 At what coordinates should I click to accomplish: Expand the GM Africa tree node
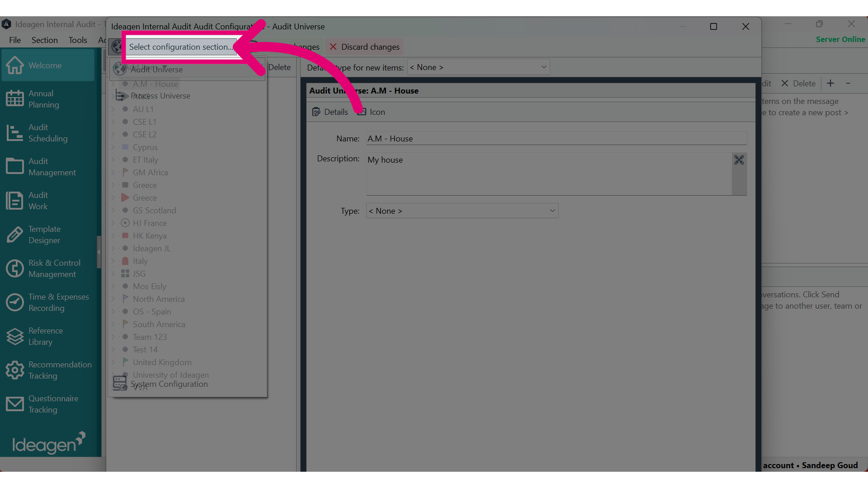pos(113,172)
